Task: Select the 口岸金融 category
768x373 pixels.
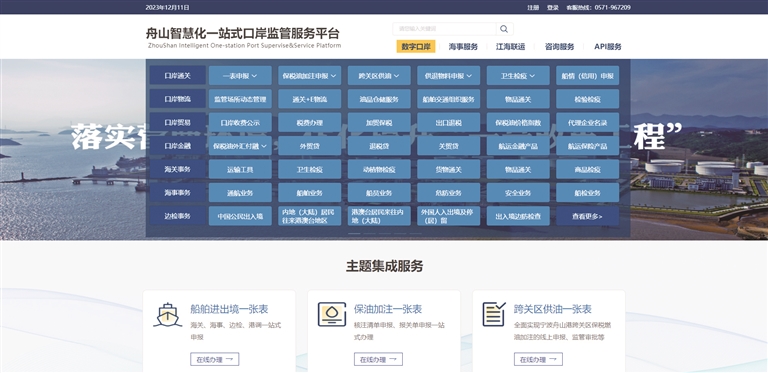Action: (x=177, y=146)
